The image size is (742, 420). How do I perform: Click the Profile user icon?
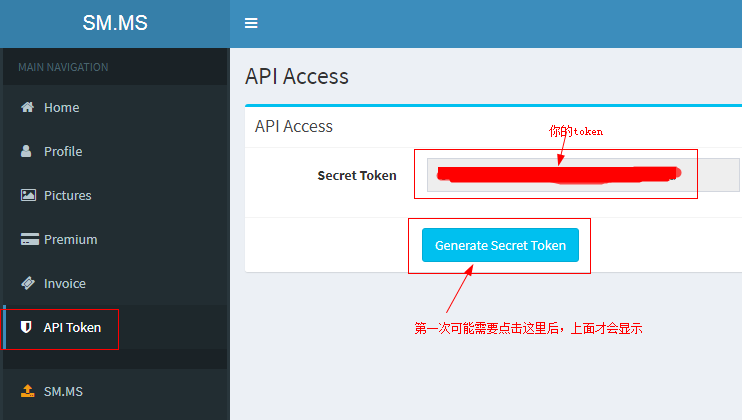[26, 151]
